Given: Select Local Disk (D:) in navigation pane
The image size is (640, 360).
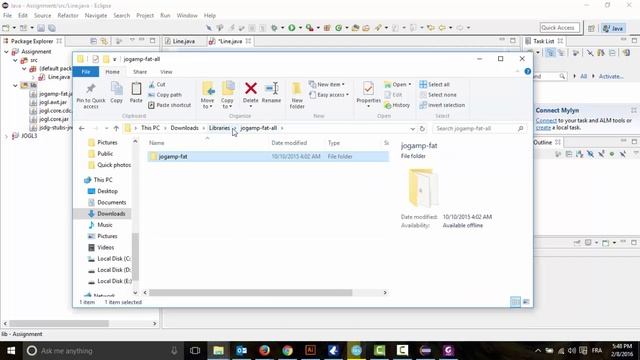Looking at the screenshot, I should point(109,270).
